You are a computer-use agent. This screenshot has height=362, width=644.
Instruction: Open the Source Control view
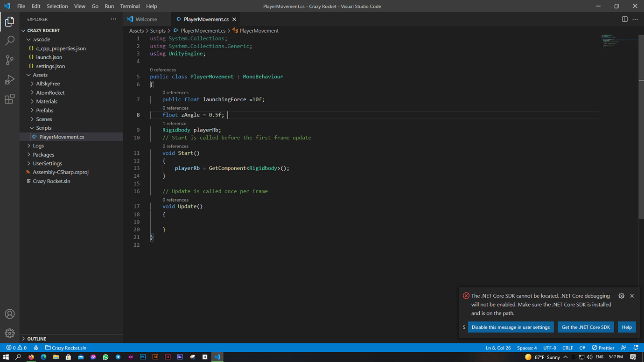(x=9, y=60)
